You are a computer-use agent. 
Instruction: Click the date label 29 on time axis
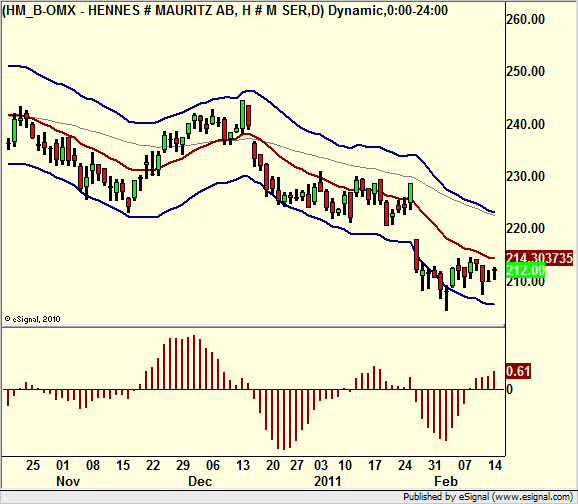183,465
